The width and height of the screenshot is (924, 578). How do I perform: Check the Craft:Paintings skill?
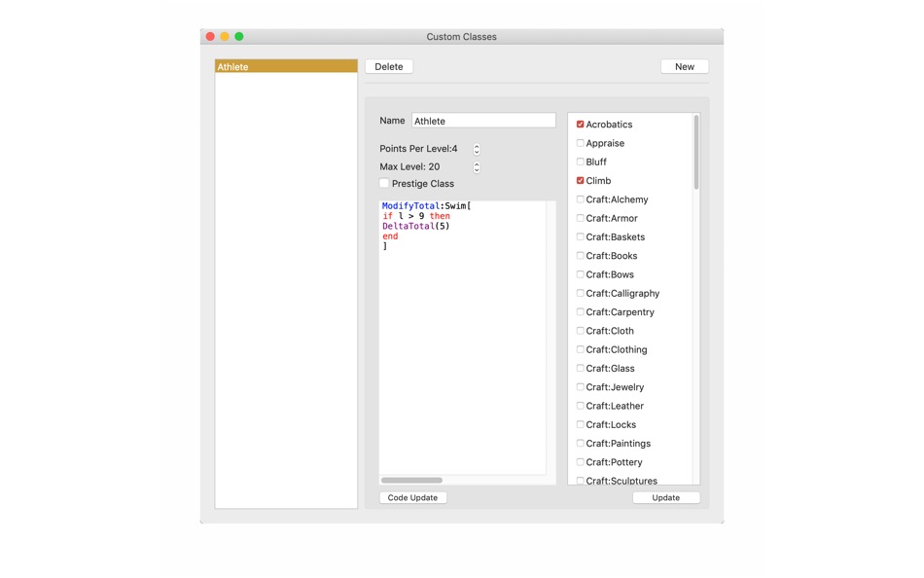click(x=580, y=444)
